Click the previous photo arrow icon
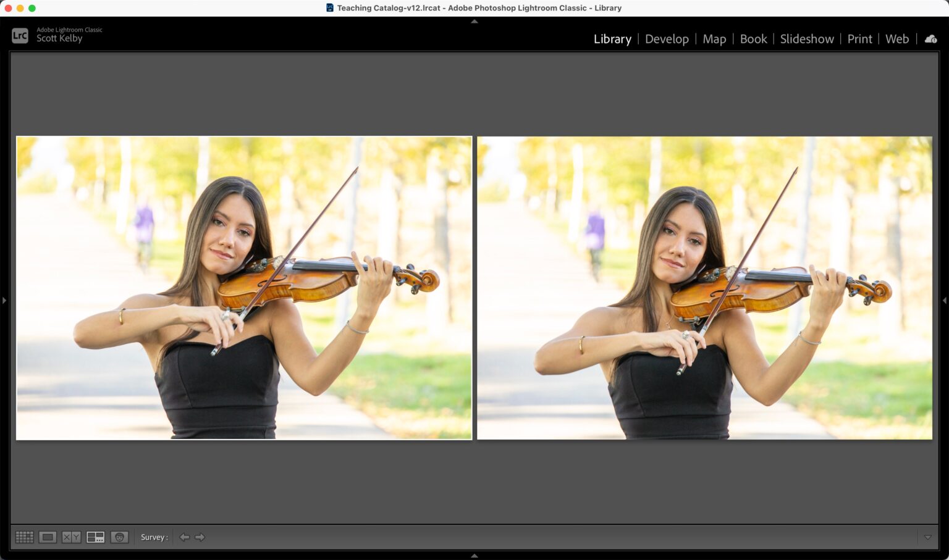This screenshot has height=560, width=949. 184,537
